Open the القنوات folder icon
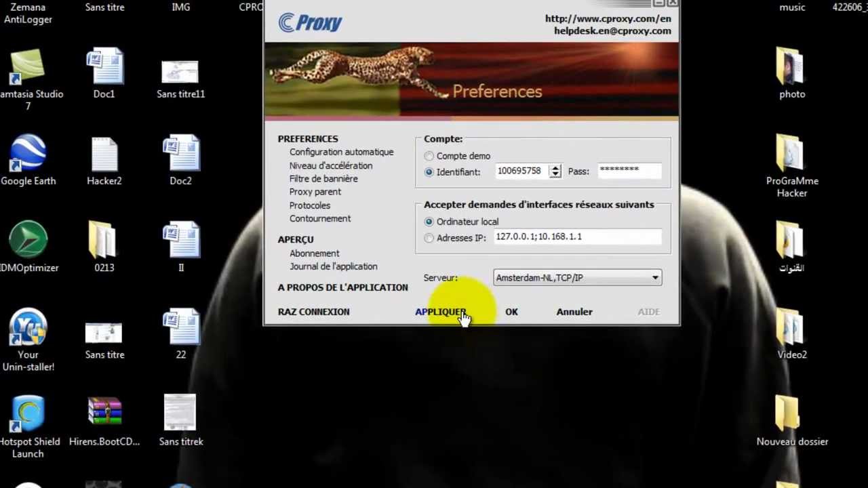This screenshot has height=488, width=868. coord(790,241)
